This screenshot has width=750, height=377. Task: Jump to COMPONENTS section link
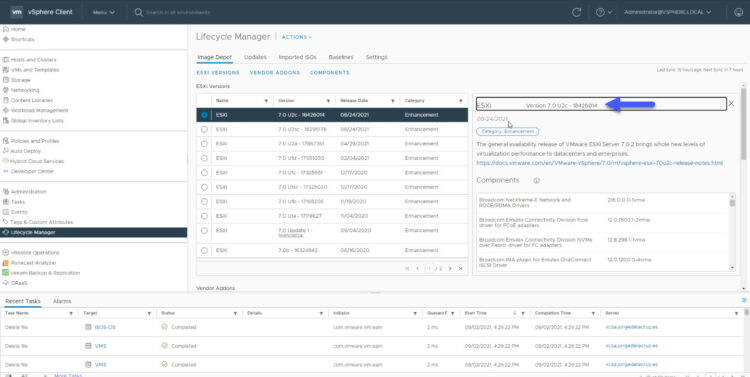(330, 73)
